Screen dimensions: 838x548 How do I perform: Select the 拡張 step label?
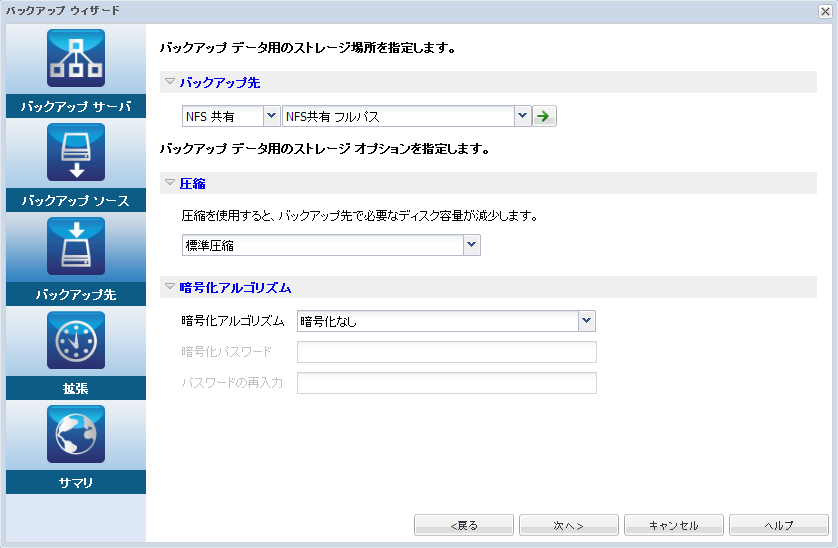[x=76, y=388]
